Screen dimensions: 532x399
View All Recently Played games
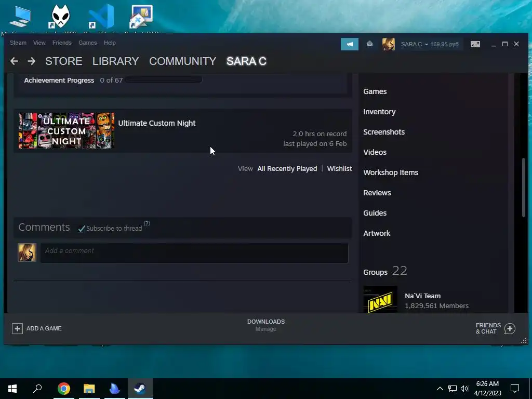point(287,169)
